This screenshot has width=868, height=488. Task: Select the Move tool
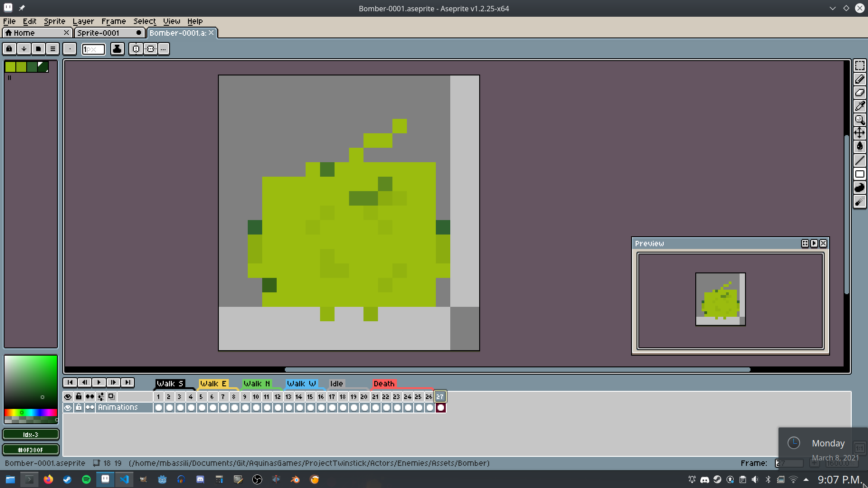[859, 133]
